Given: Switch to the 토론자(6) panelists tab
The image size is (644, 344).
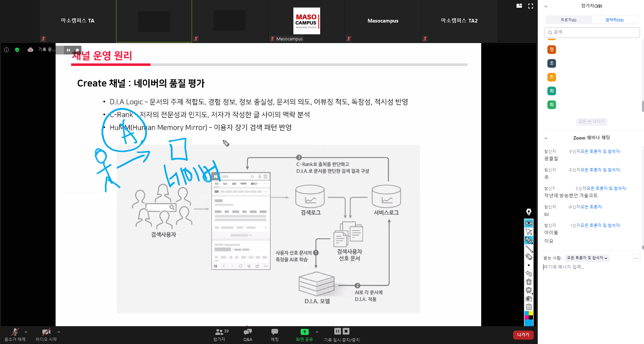Looking at the screenshot, I should pyautogui.click(x=568, y=20).
